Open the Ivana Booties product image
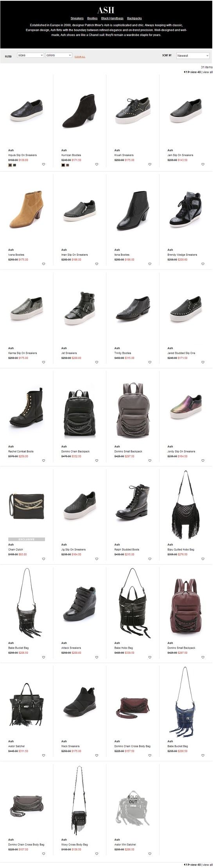This screenshot has height=868, width=215. coord(27,211)
